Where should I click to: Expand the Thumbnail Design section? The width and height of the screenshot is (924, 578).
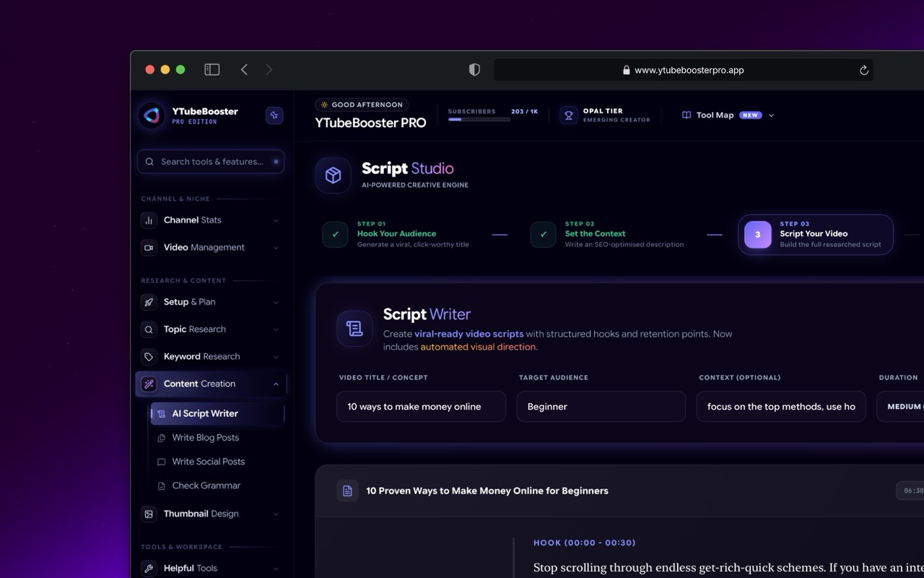click(x=276, y=514)
